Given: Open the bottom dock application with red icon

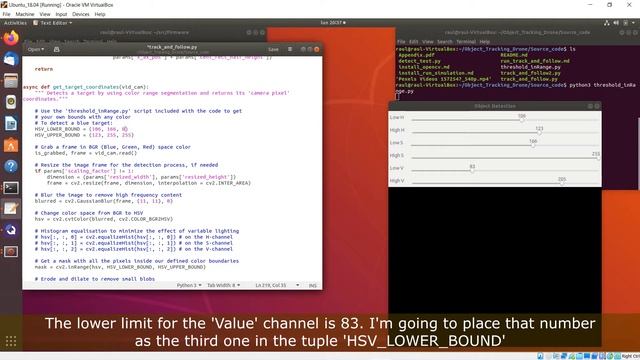Looking at the screenshot, I should pos(11,251).
